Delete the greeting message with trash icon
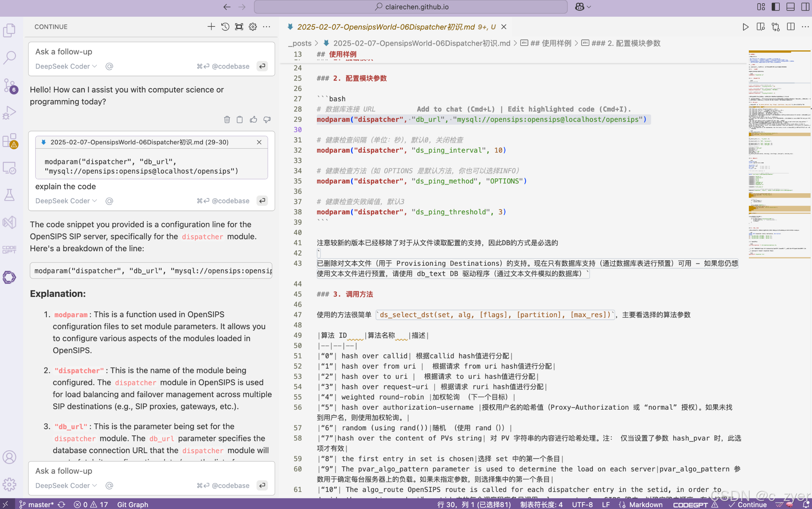The width and height of the screenshot is (812, 509). (227, 120)
